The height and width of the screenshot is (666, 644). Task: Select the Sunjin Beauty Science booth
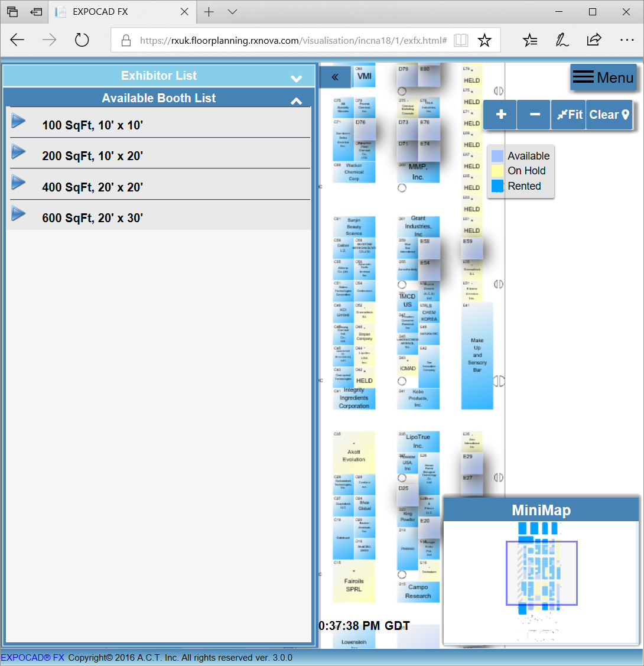tap(354, 226)
